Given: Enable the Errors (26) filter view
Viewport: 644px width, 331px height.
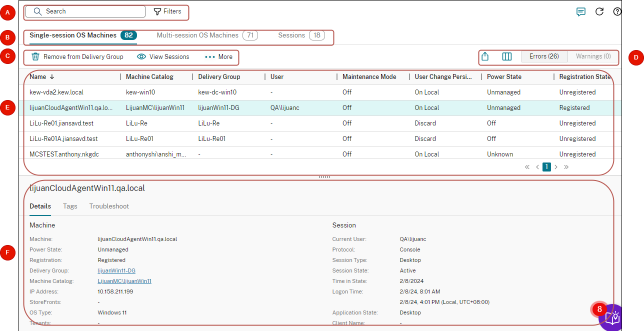Looking at the screenshot, I should (544, 56).
